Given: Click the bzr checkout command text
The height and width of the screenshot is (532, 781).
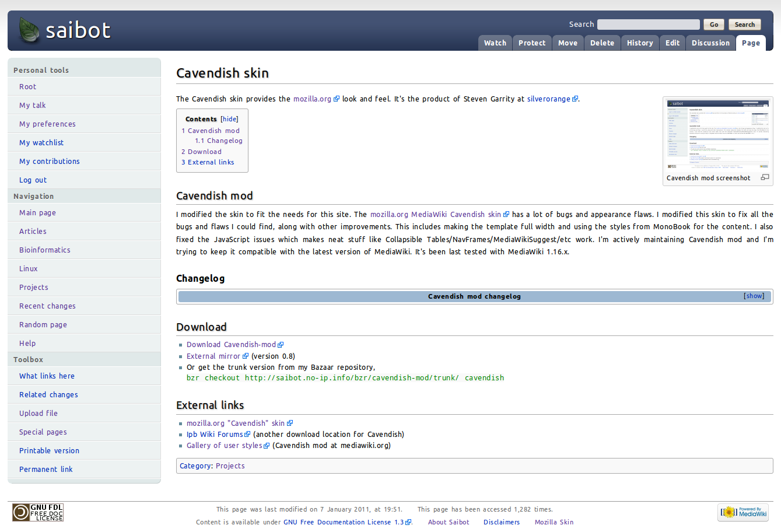Looking at the screenshot, I should 345,378.
